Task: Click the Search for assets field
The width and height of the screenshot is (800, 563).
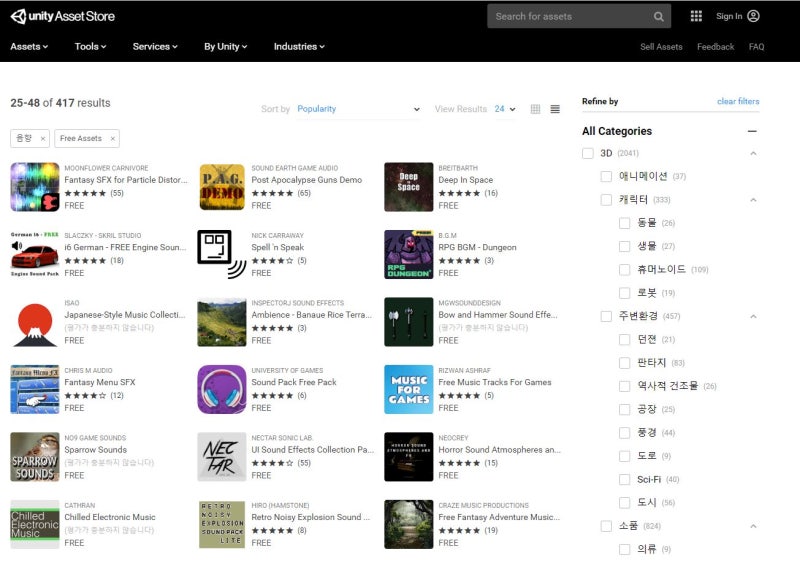Action: pos(571,16)
